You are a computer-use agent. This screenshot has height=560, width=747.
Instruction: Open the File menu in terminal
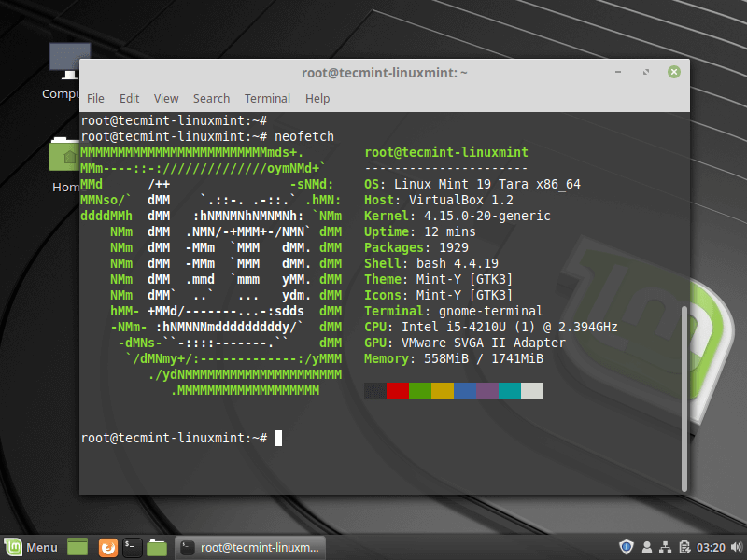pos(95,98)
